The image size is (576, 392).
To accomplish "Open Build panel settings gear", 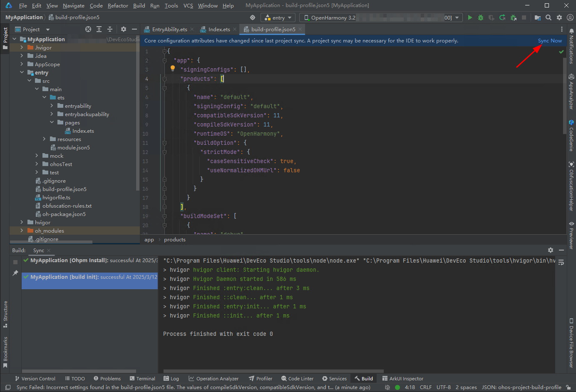I will click(x=551, y=250).
